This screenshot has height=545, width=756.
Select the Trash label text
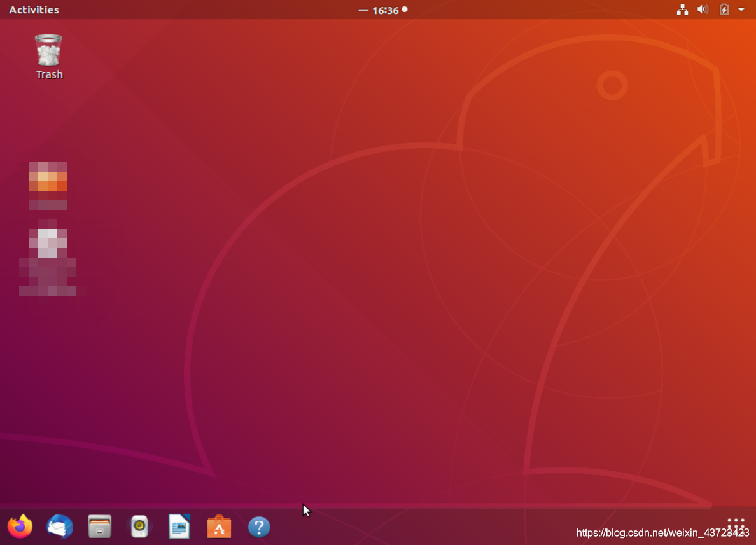[49, 74]
